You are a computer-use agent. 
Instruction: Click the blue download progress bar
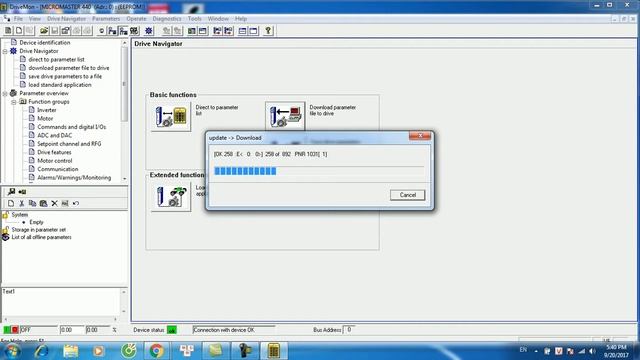pyautogui.click(x=245, y=171)
